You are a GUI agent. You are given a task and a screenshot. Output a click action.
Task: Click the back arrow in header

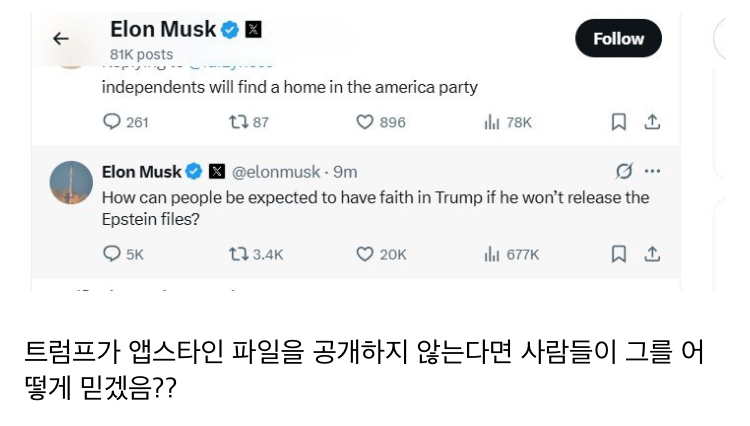61,39
